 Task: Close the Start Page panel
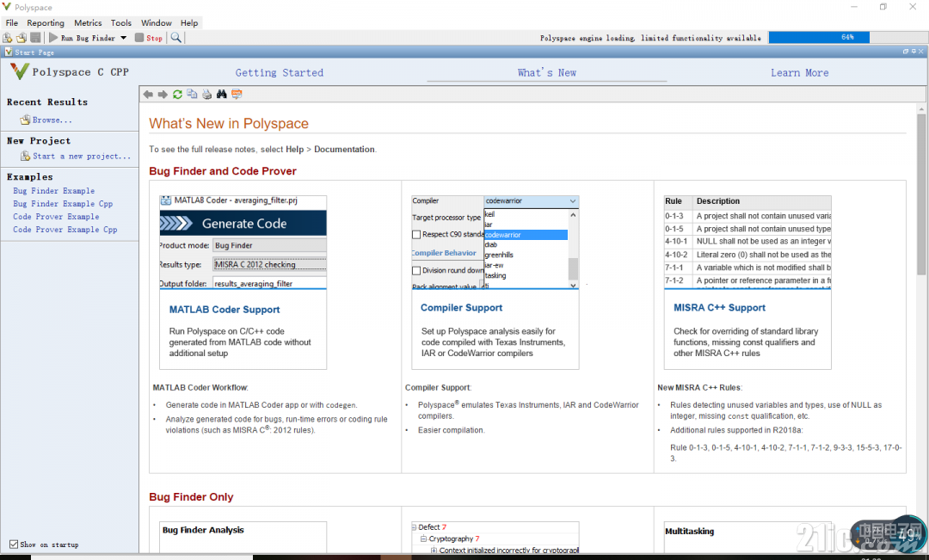tap(921, 52)
